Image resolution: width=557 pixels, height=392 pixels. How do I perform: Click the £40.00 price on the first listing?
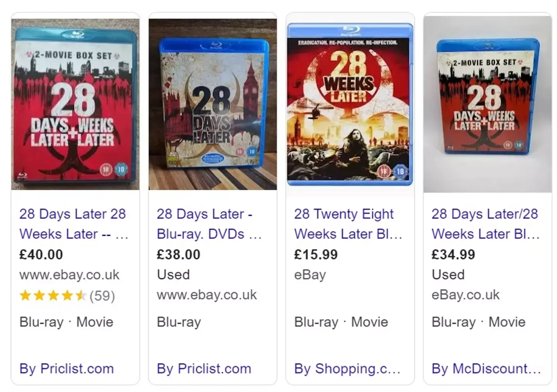pyautogui.click(x=41, y=254)
